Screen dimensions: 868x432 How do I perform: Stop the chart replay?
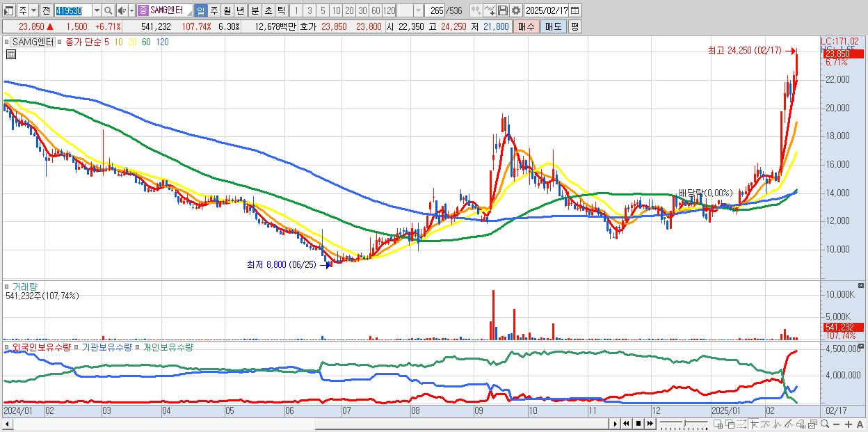tap(638, 424)
